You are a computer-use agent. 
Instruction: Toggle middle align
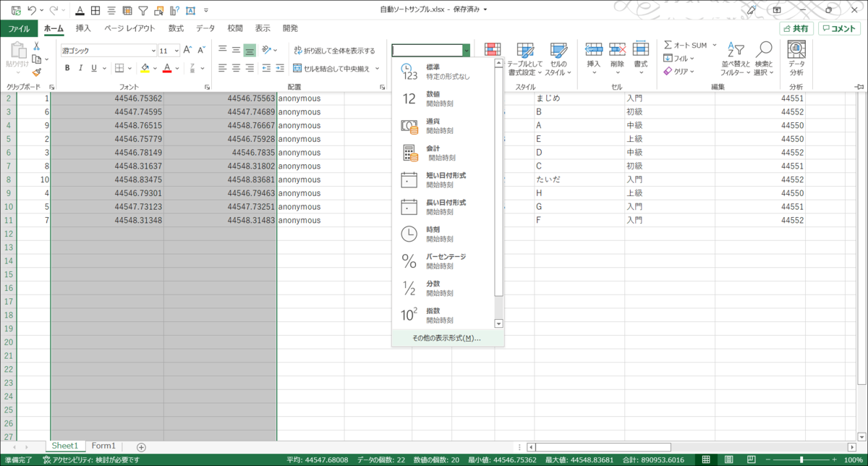(x=236, y=50)
